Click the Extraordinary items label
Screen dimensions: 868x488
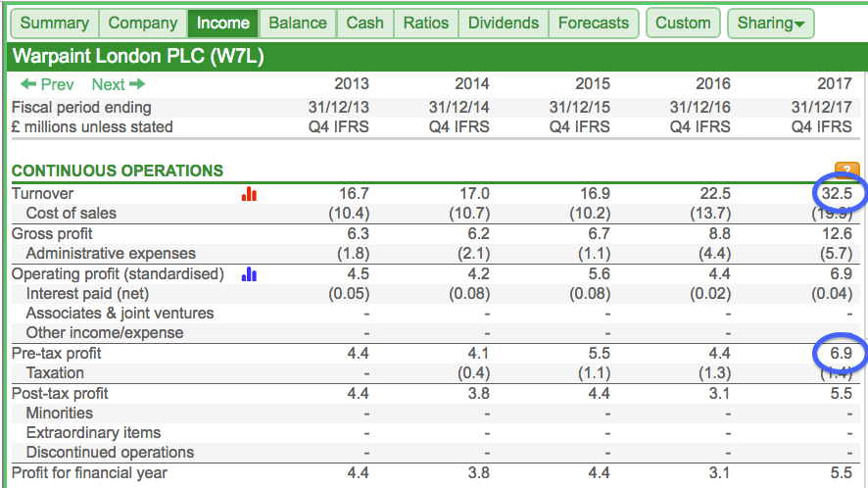[93, 432]
